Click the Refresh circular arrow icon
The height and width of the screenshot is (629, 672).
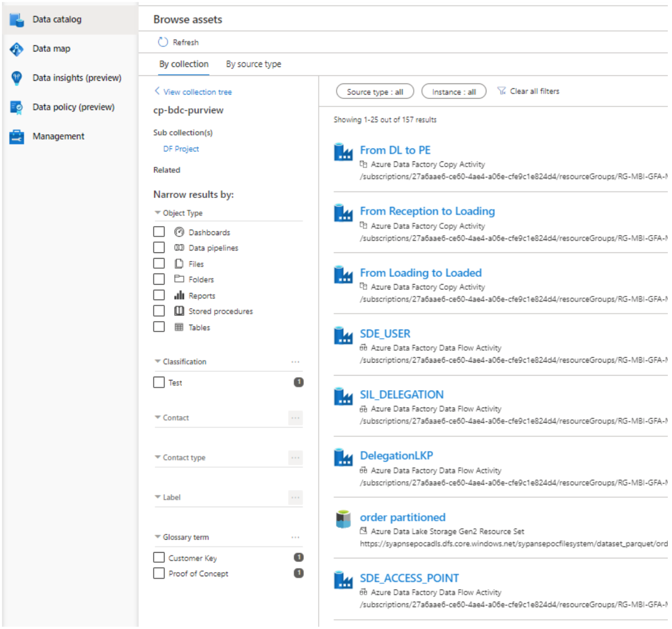pos(163,42)
